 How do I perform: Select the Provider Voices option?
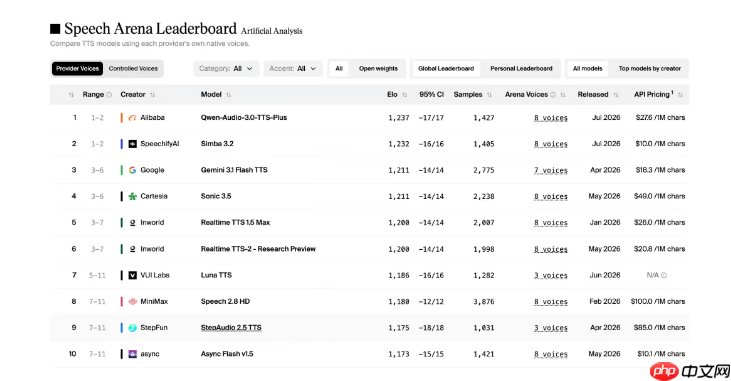click(x=77, y=69)
